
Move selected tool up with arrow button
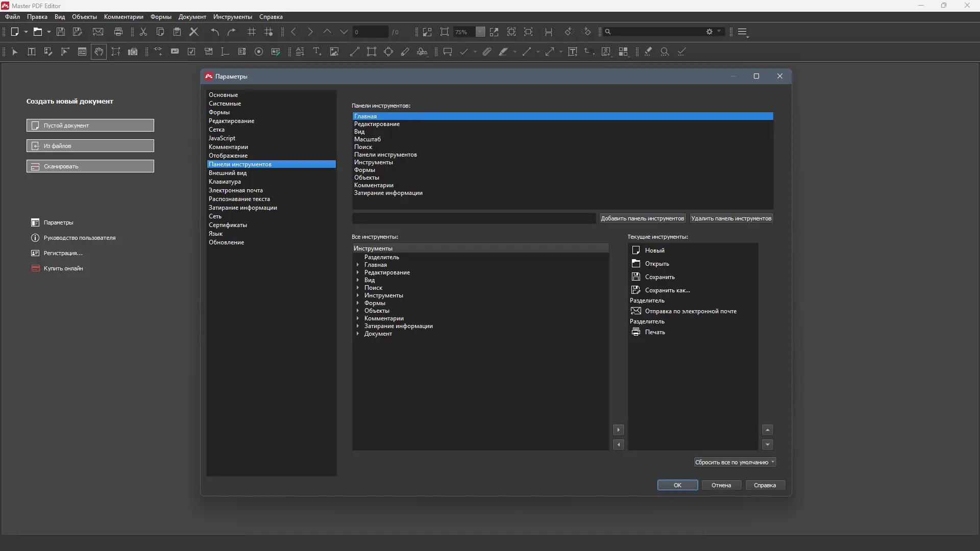768,430
